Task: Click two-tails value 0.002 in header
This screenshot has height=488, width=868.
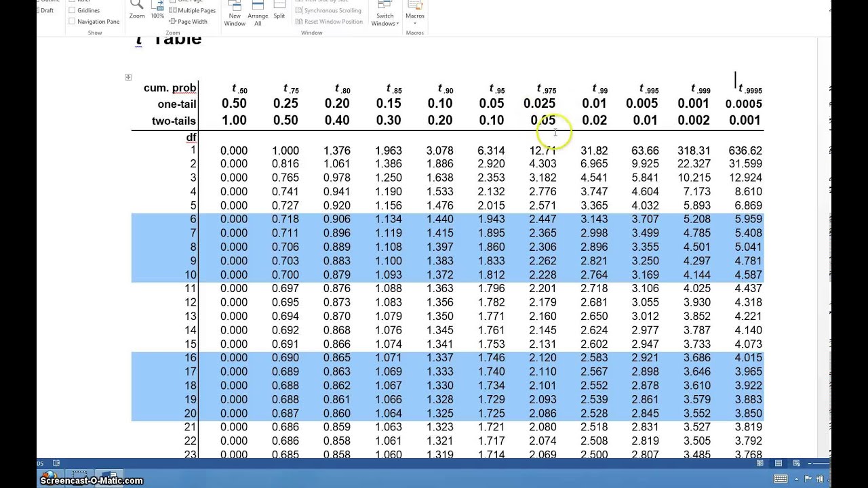Action: point(693,121)
